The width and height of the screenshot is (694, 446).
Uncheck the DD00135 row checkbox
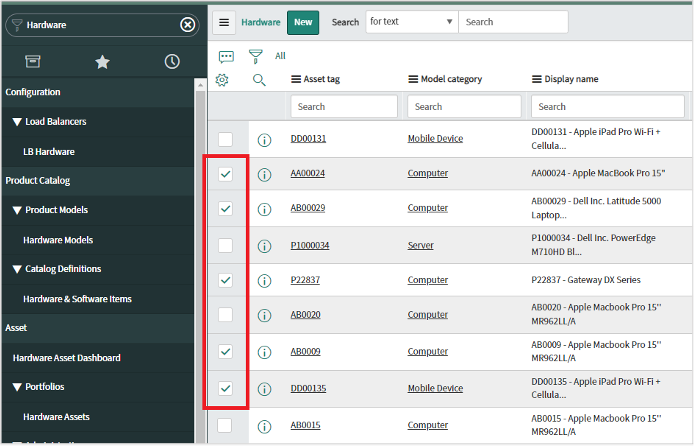pos(225,388)
